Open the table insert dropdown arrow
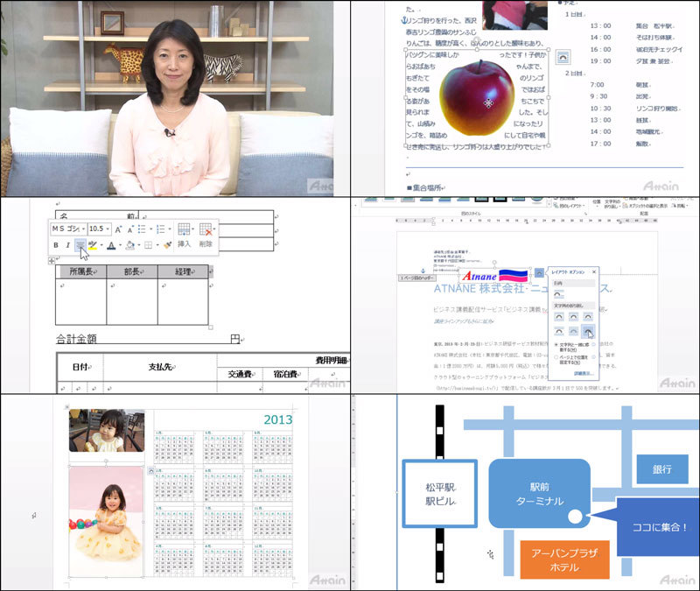The width and height of the screenshot is (700, 591). (192, 229)
